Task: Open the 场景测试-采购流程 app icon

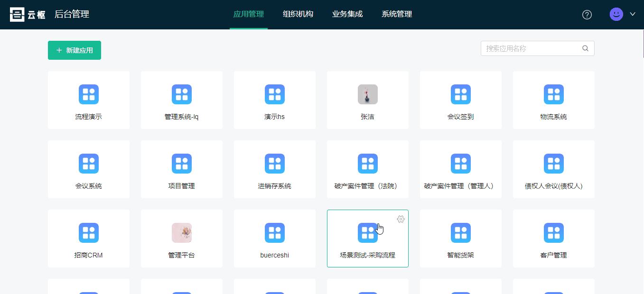Action: pyautogui.click(x=368, y=233)
